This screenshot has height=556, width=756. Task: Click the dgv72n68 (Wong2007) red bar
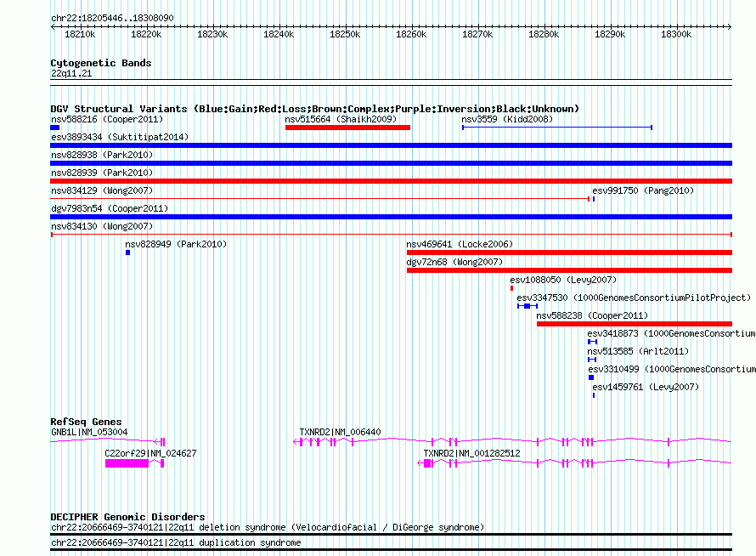pyautogui.click(x=569, y=270)
